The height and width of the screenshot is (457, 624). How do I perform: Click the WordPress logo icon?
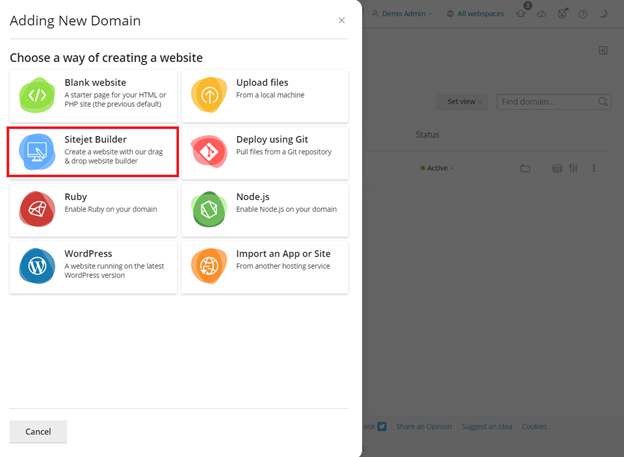pyautogui.click(x=37, y=266)
